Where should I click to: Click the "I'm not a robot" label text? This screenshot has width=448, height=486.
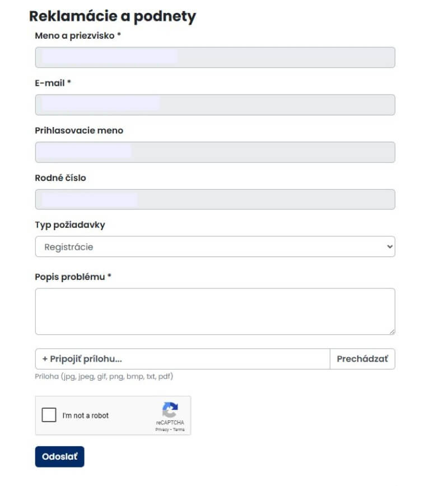pos(86,415)
